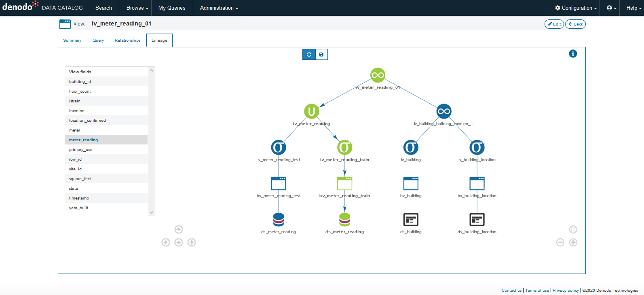
Task: Open the Terms of use link
Action: pos(537,290)
